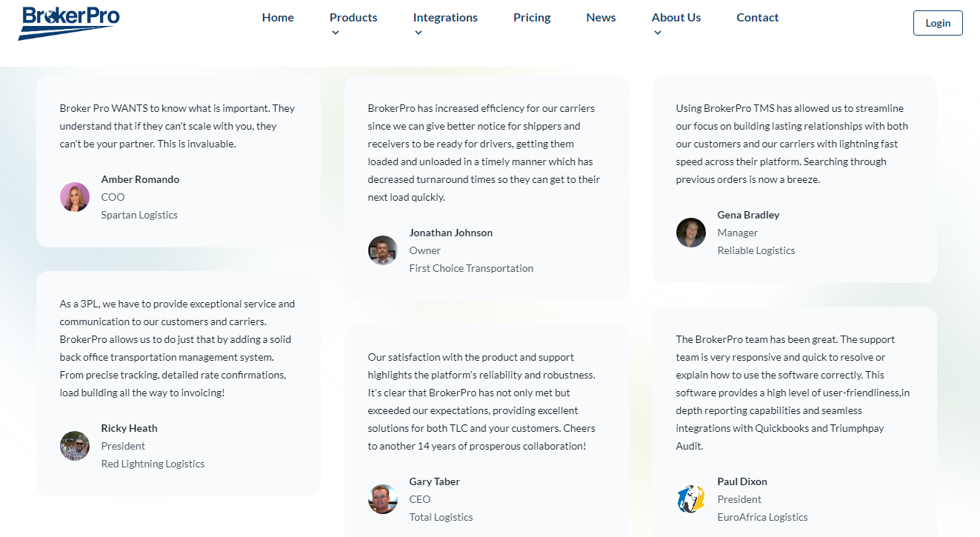Expand the Products dropdown chevron
980x537 pixels.
336,33
